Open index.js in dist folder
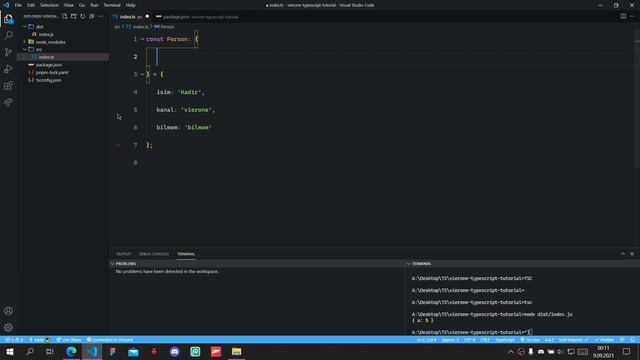The image size is (640, 360). tap(46, 34)
